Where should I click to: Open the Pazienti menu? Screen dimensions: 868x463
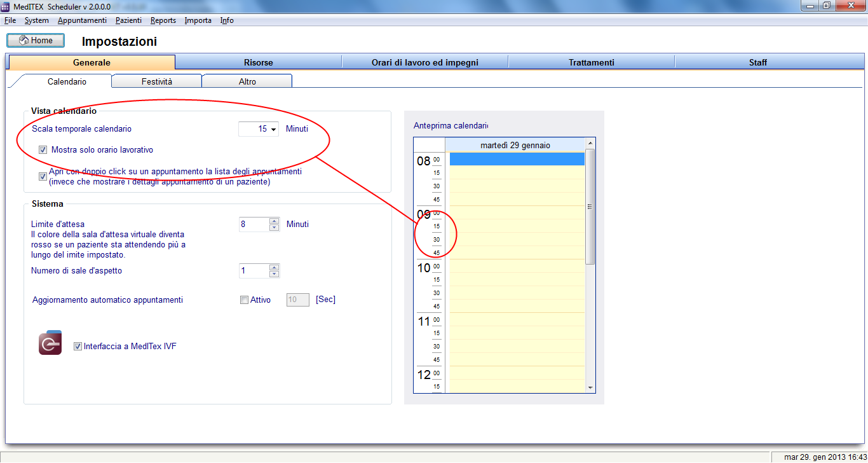pos(128,20)
